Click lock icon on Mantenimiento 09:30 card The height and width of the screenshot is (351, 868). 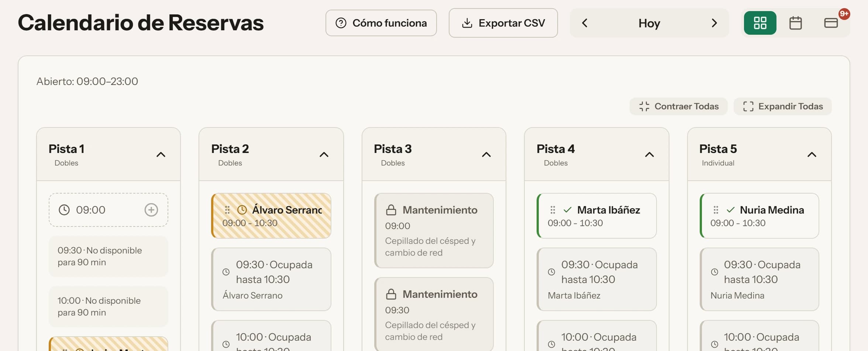coord(391,294)
